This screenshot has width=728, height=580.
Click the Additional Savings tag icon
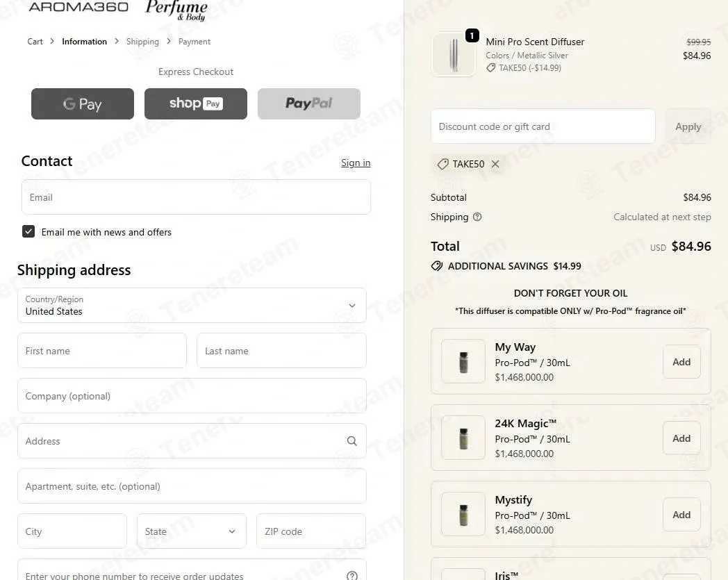(x=436, y=265)
